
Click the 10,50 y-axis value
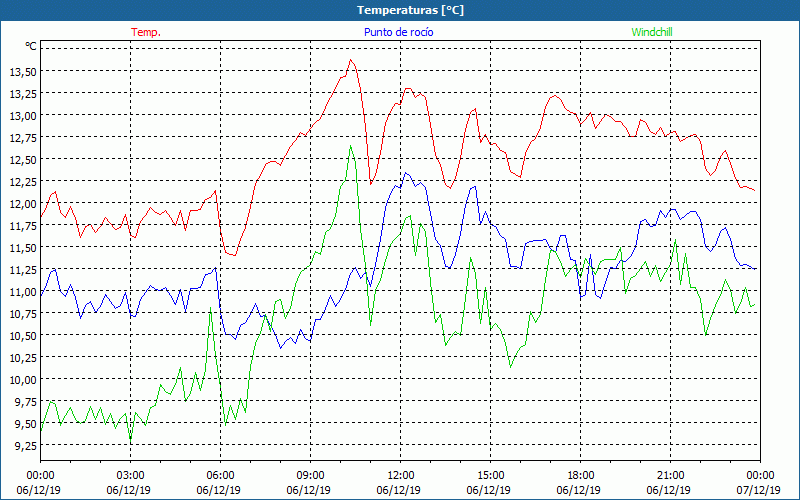point(23,336)
